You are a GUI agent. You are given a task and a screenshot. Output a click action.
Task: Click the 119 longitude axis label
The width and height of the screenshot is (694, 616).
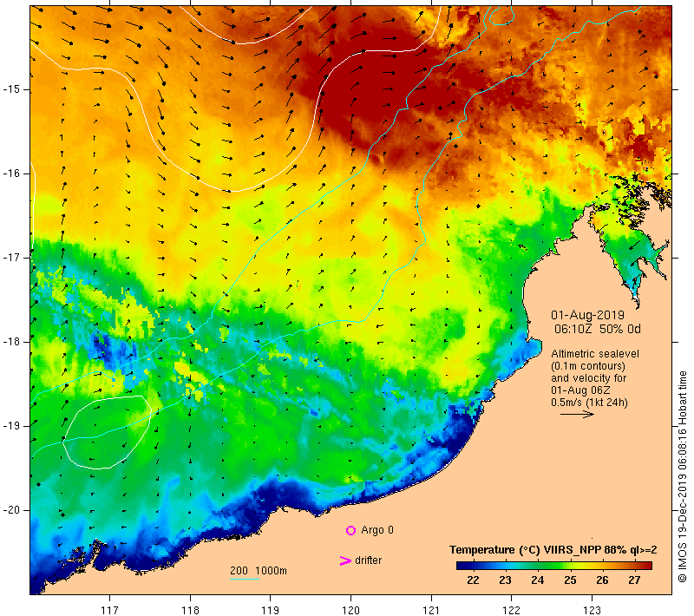(271, 610)
